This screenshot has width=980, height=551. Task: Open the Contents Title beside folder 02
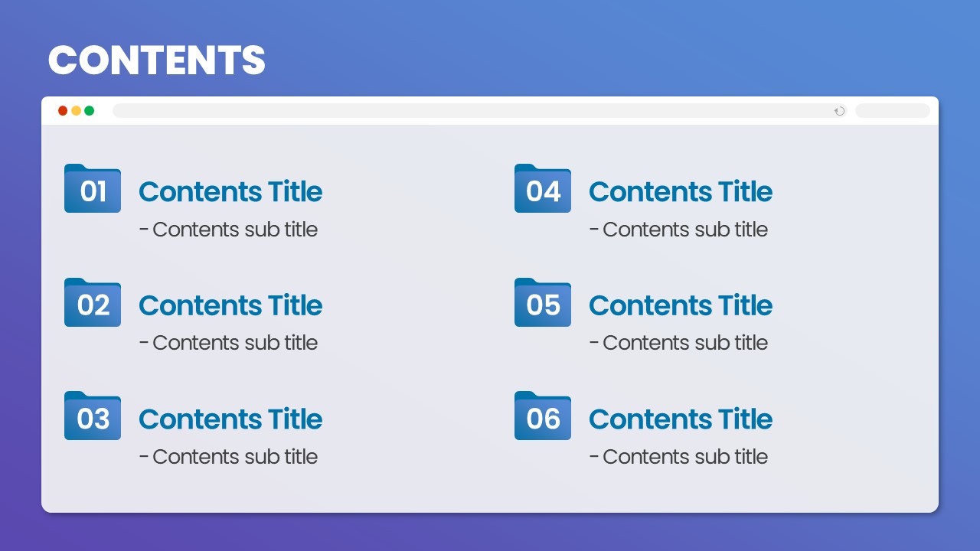click(230, 305)
